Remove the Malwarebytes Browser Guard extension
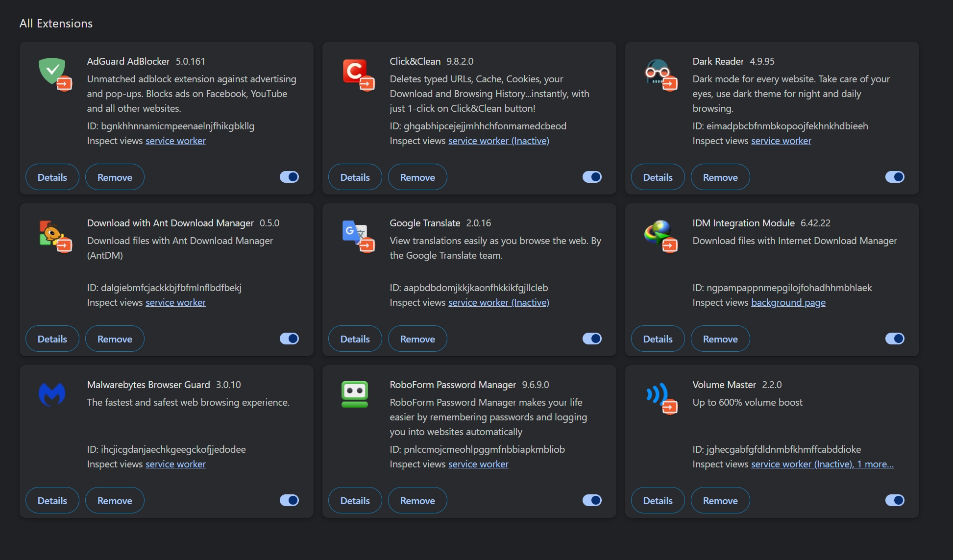 coord(115,501)
